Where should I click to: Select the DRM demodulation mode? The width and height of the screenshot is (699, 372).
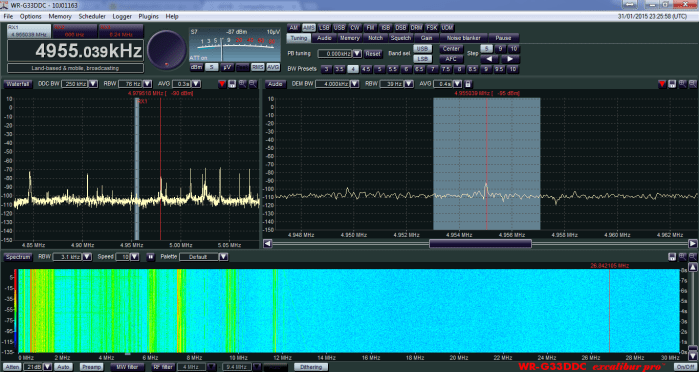tap(416, 28)
